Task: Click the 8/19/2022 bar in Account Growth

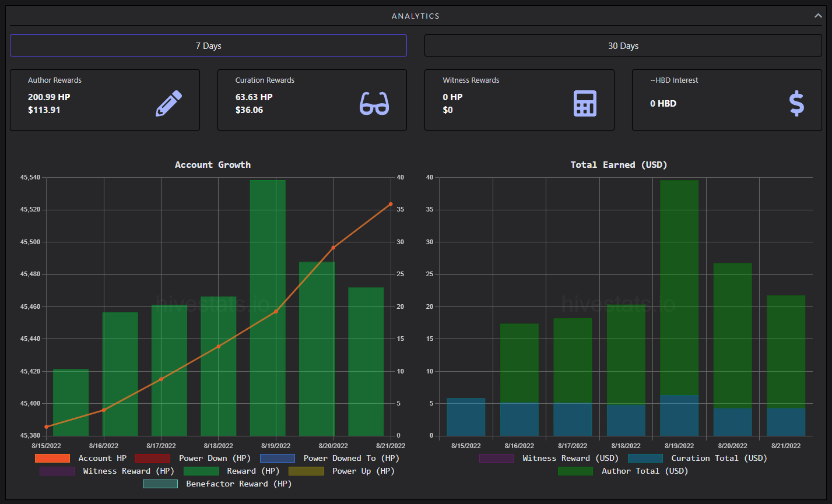Action: pos(268,308)
